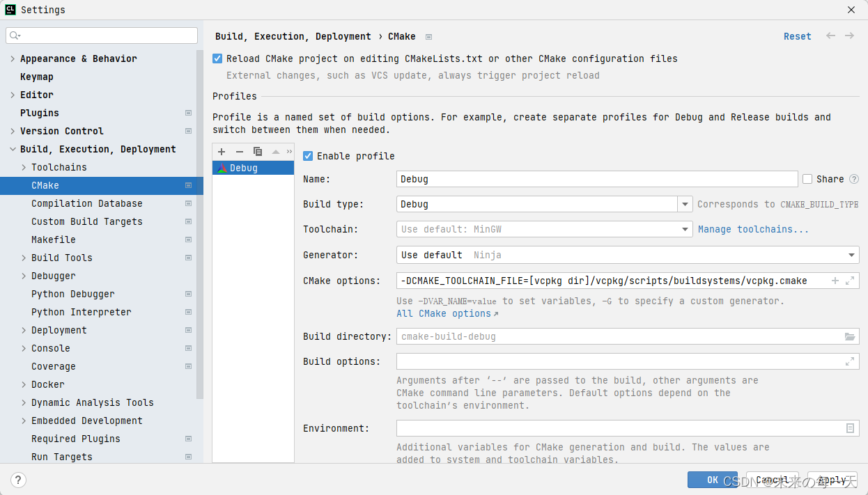This screenshot has height=495, width=868.
Task: Close the Settings dialog window
Action: pos(851,10)
